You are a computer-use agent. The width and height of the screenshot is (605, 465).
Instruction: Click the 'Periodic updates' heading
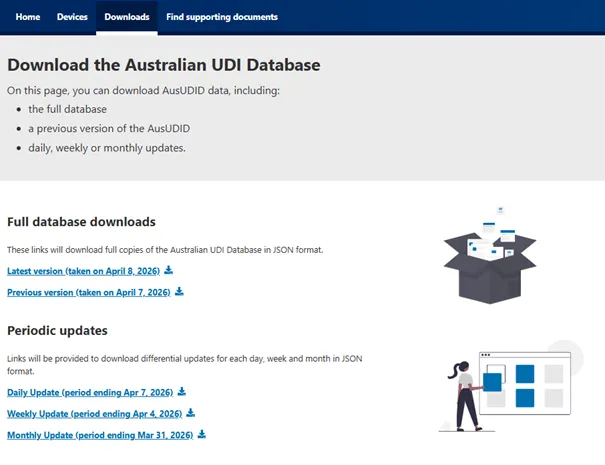click(x=57, y=331)
